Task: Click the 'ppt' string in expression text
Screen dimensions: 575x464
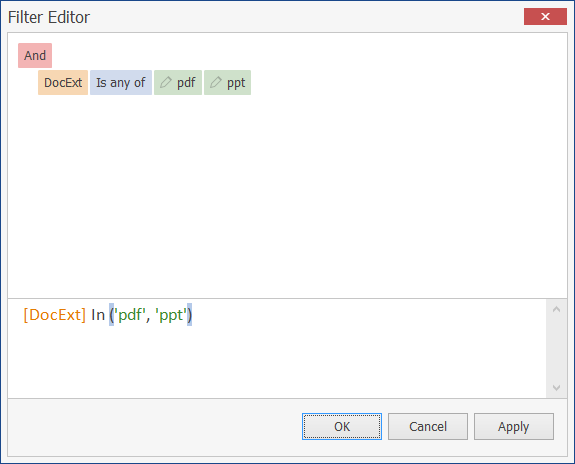Action: 171,315
